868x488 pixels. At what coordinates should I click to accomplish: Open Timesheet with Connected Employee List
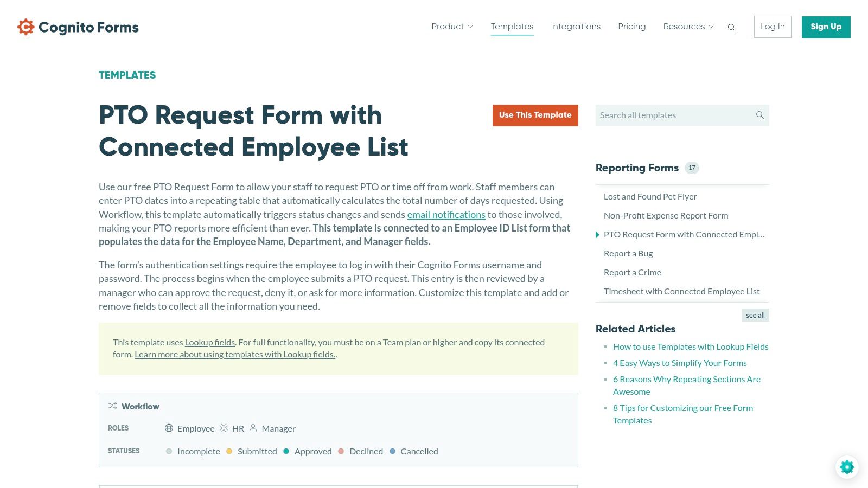(x=681, y=292)
